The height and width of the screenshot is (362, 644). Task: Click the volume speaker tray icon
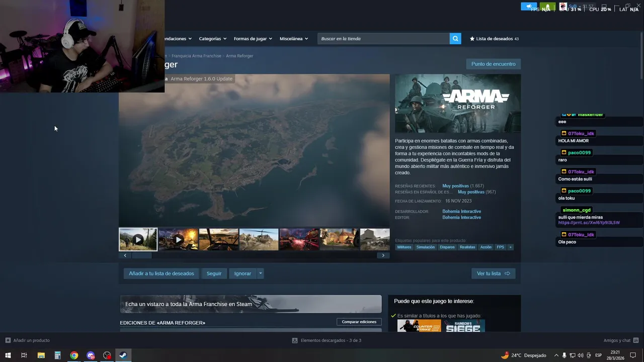click(580, 355)
